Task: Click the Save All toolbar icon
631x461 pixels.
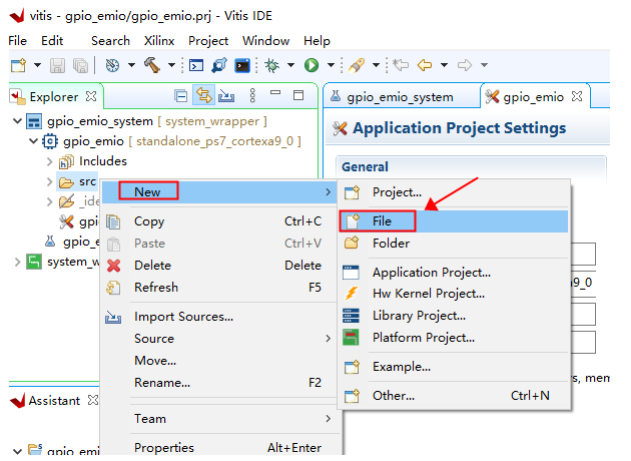Action: tap(80, 65)
